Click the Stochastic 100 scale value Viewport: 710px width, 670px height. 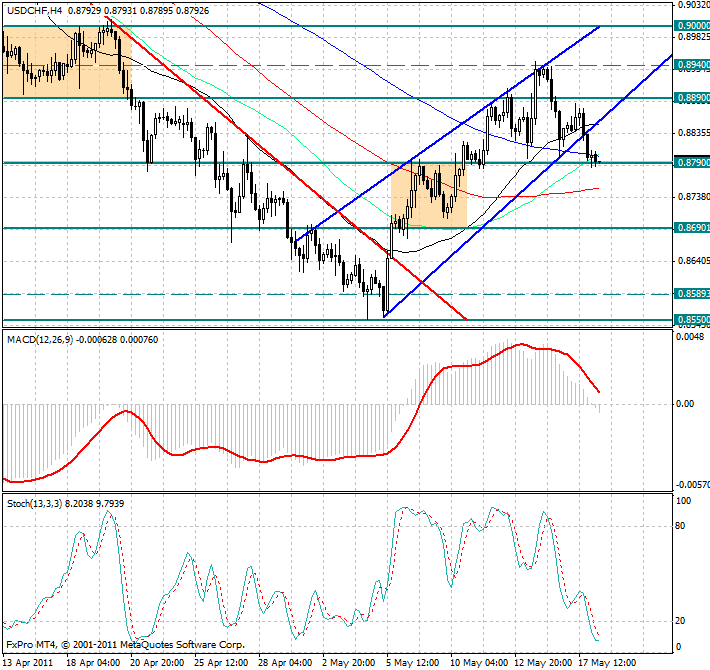click(x=684, y=501)
